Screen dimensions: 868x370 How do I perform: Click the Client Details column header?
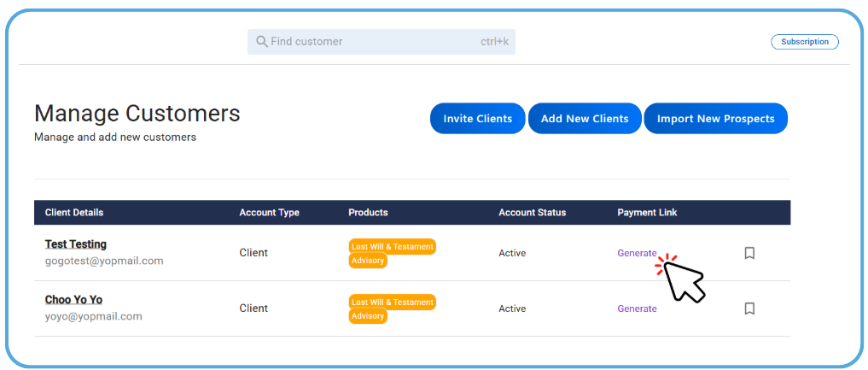(74, 213)
